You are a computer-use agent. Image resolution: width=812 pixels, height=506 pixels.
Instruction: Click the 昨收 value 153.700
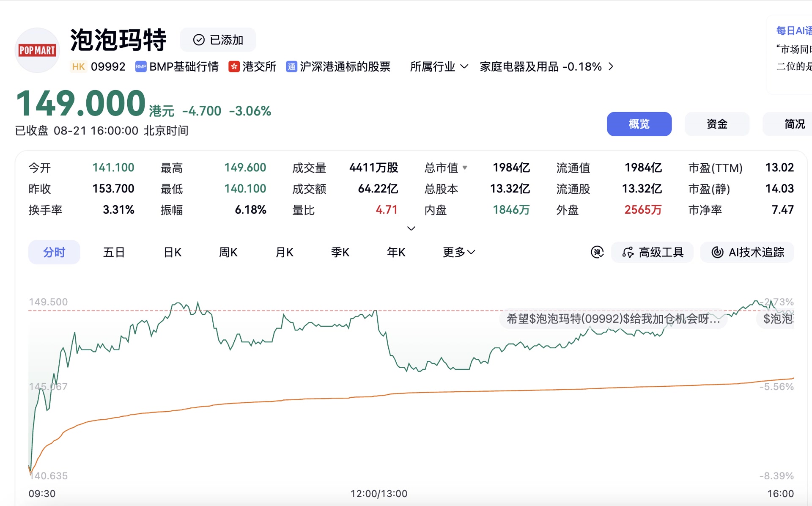click(113, 189)
